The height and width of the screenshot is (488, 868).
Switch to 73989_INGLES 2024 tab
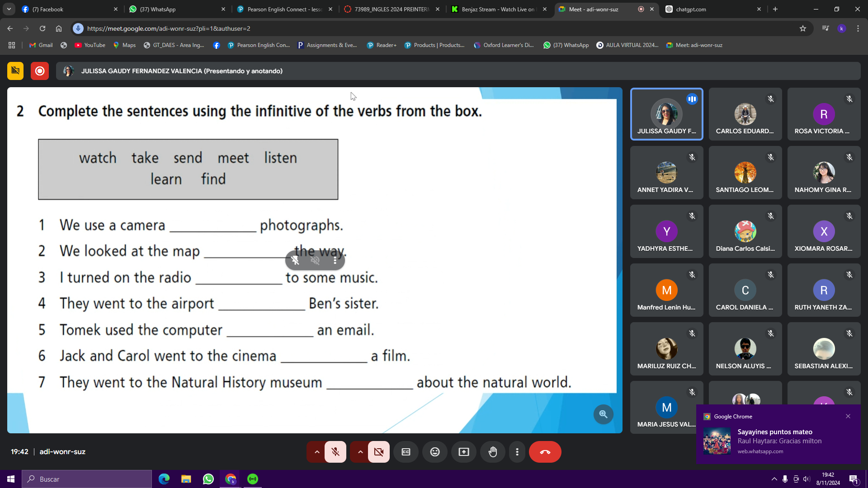392,9
